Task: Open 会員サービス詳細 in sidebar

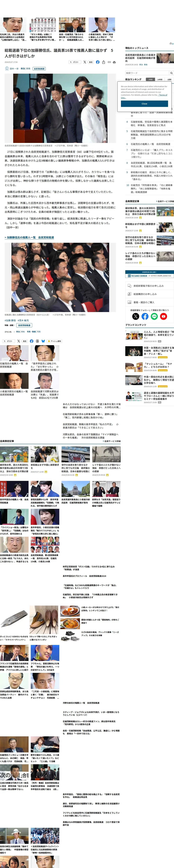Action: pos(165,201)
